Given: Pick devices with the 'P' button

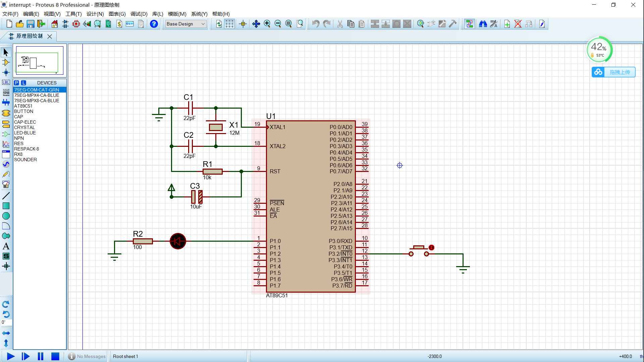Looking at the screenshot, I should [x=16, y=83].
